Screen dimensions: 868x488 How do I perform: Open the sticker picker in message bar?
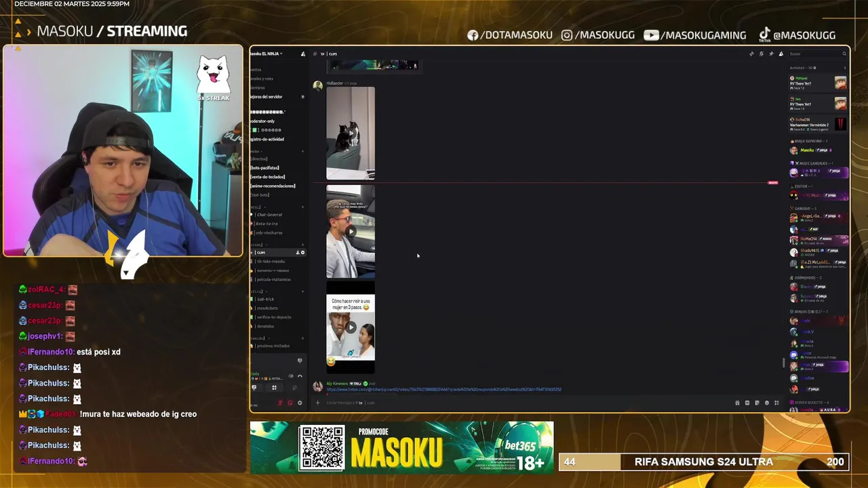tap(757, 403)
